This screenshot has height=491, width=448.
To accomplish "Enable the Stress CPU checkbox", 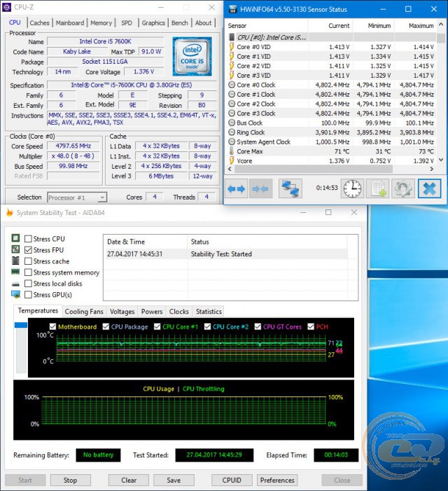I will 28,239.
